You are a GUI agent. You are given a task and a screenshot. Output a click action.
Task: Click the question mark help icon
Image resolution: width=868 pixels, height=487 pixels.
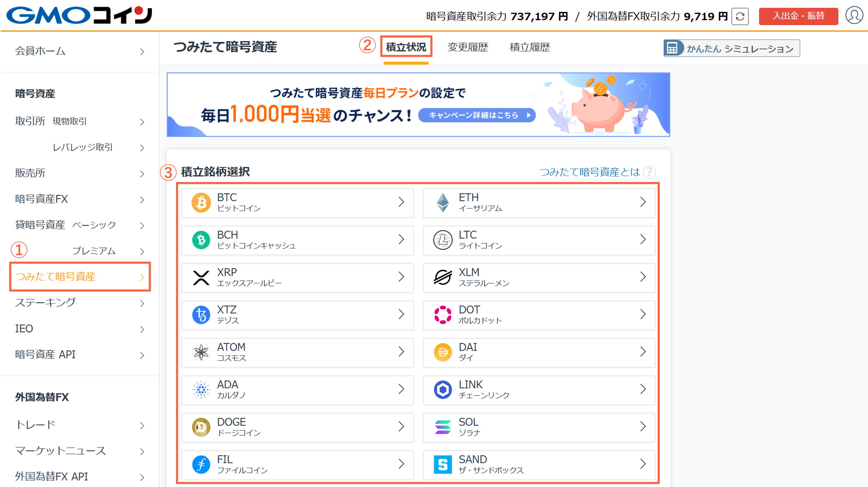[x=649, y=172]
